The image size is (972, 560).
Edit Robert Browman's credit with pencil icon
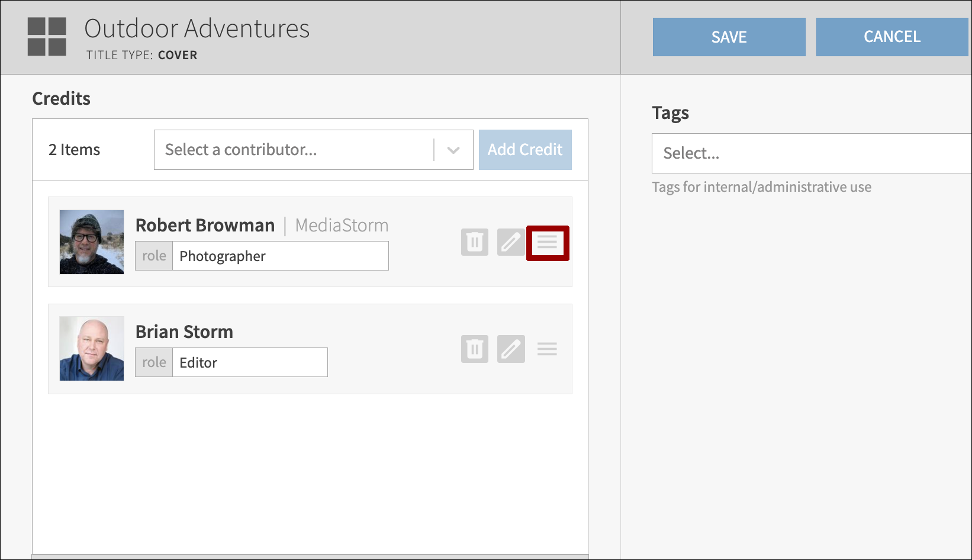point(511,242)
